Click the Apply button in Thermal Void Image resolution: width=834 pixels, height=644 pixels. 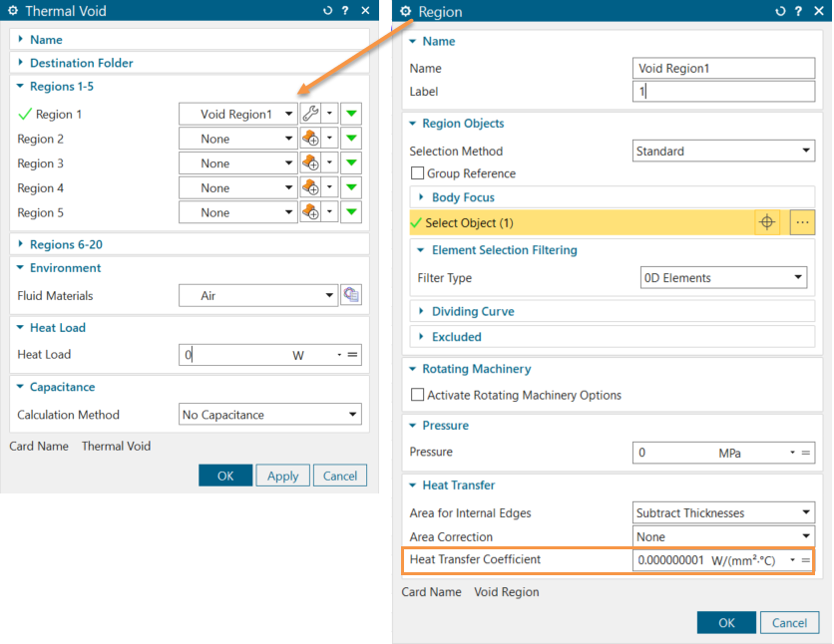(x=282, y=476)
